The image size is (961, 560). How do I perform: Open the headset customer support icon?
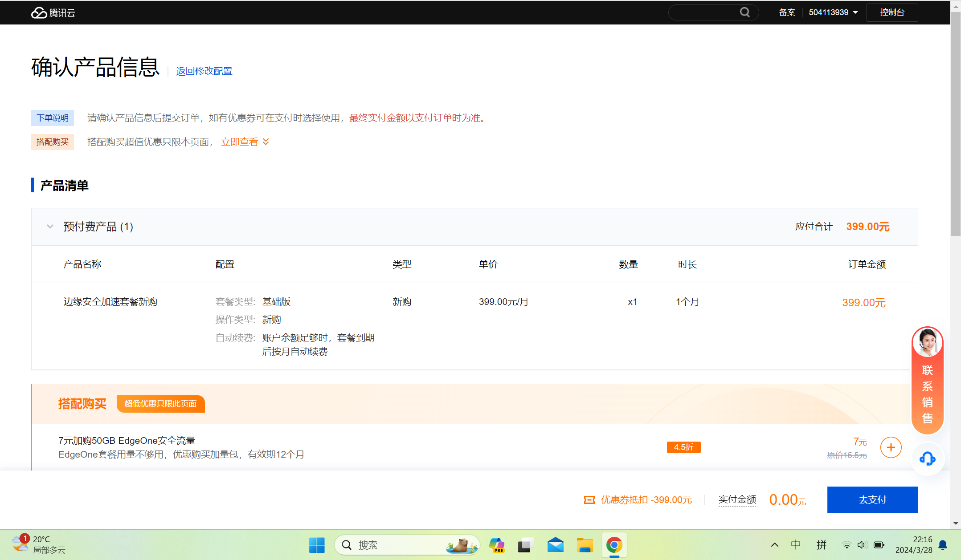(x=928, y=459)
